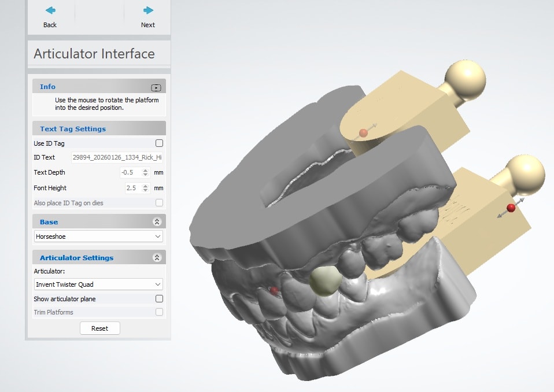The height and width of the screenshot is (392, 554).
Task: Click the red marker on the lower teeth
Action: 274,291
